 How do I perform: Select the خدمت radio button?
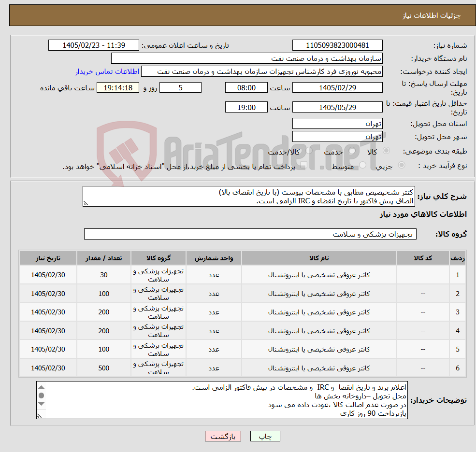pyautogui.click(x=352, y=151)
